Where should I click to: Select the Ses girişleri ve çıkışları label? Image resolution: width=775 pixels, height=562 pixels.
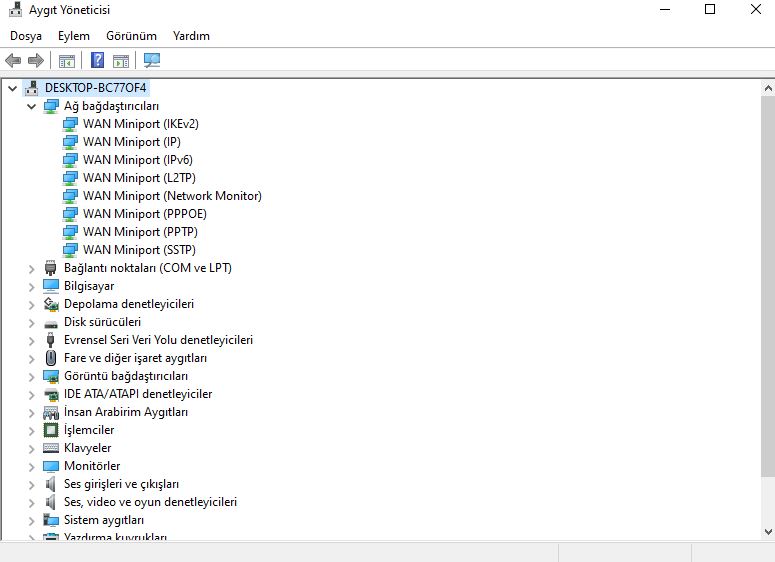tap(121, 484)
